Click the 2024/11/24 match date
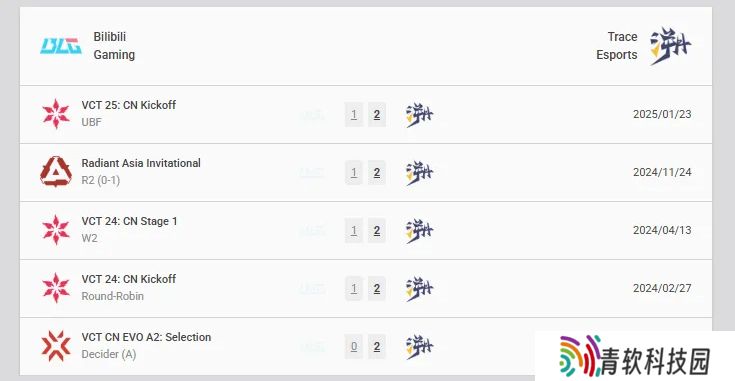The image size is (735, 381). pos(662,172)
